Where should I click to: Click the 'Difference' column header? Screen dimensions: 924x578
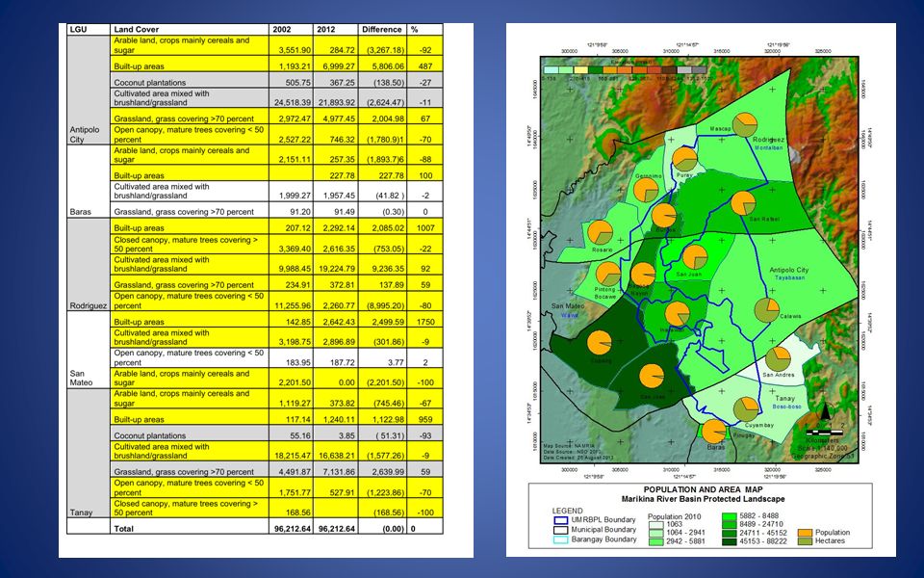(382, 29)
